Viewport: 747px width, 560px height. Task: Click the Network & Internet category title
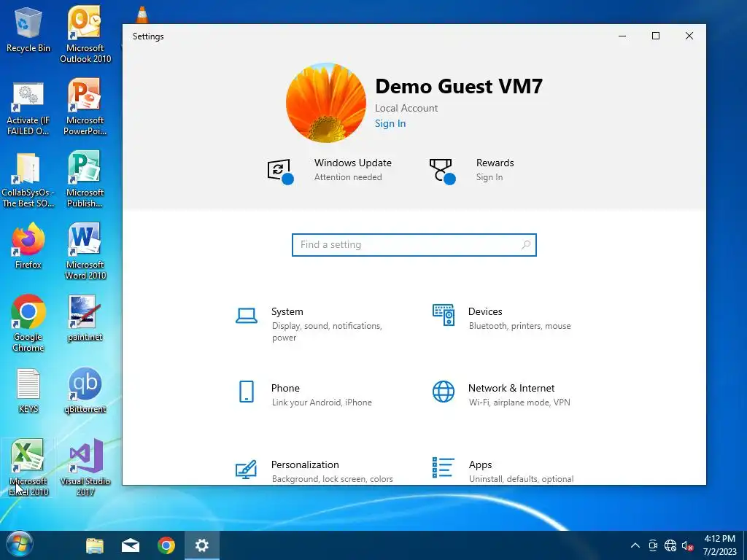pyautogui.click(x=511, y=388)
